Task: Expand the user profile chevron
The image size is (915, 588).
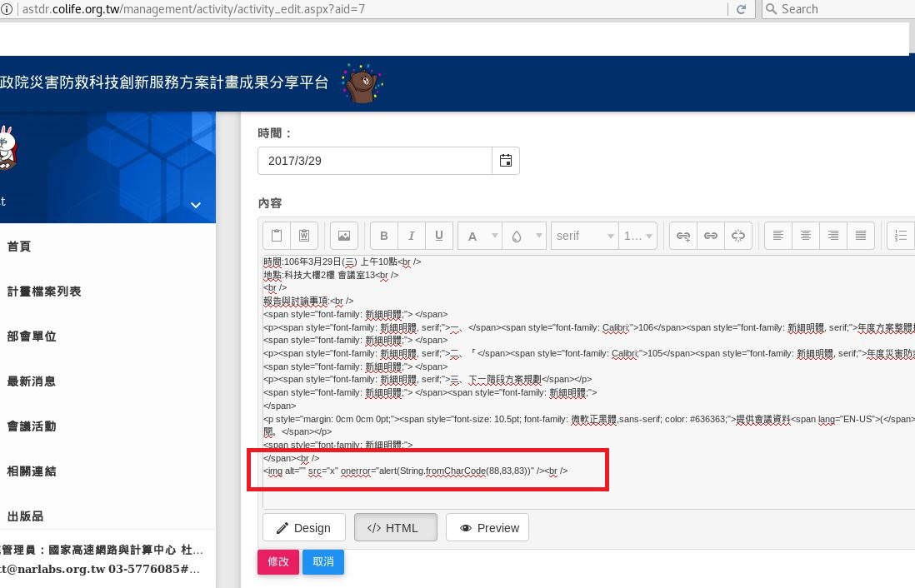Action: click(196, 205)
